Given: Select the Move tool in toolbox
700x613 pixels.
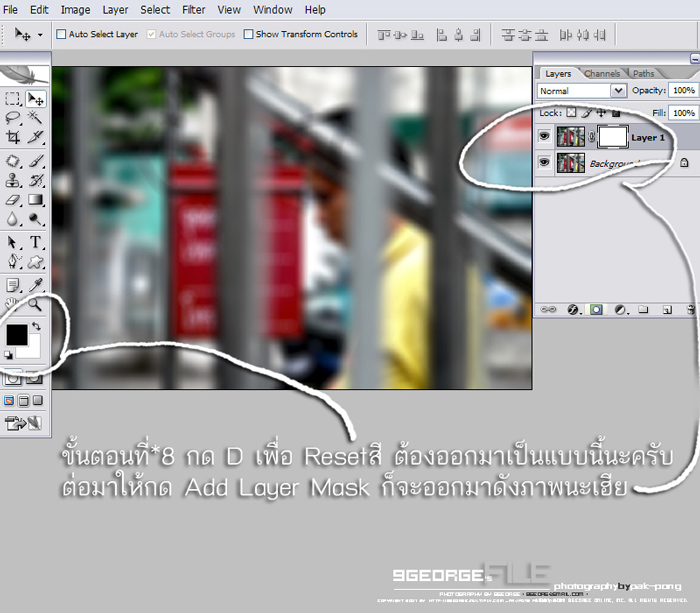Looking at the screenshot, I should tap(36, 99).
